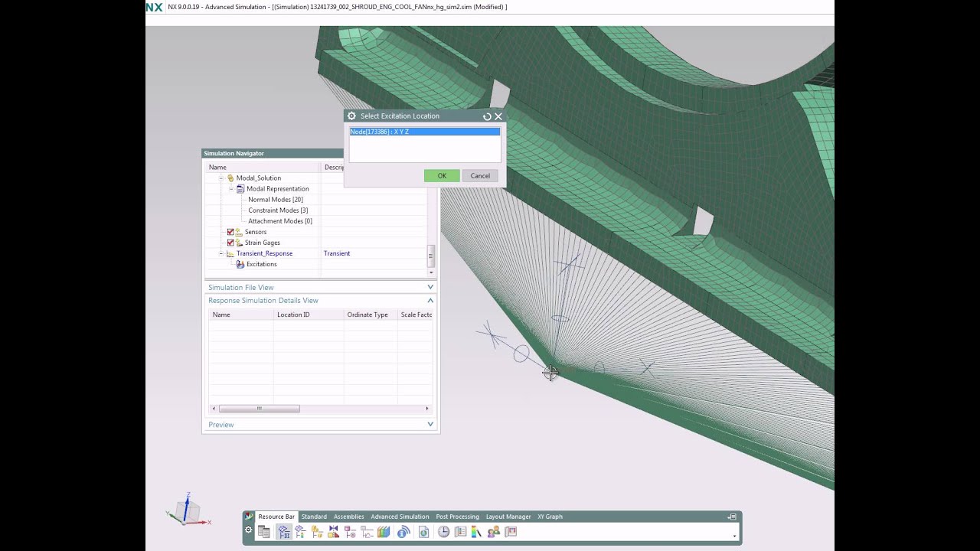The height and width of the screenshot is (551, 980).
Task: Click the blue-red constraint navigator icon
Action: pyautogui.click(x=334, y=532)
